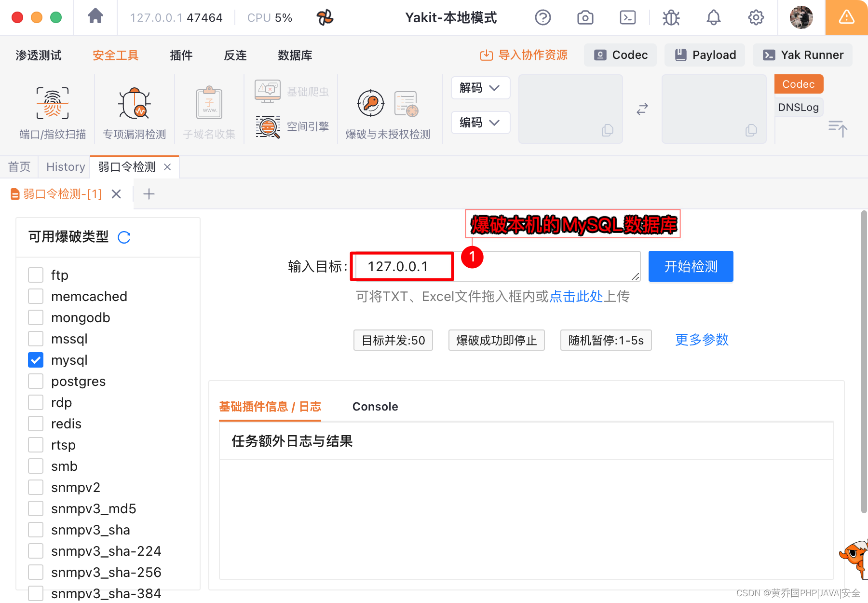Check the redis checkbox
This screenshot has width=868, height=603.
click(x=36, y=424)
